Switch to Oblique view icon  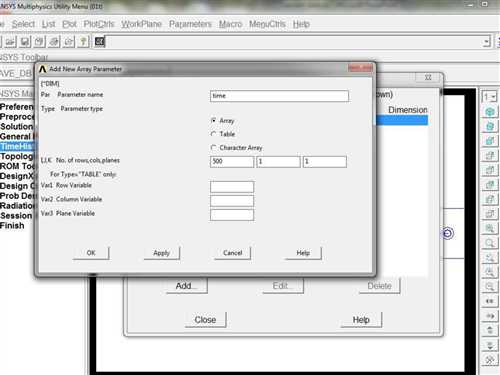pyautogui.click(x=490, y=126)
